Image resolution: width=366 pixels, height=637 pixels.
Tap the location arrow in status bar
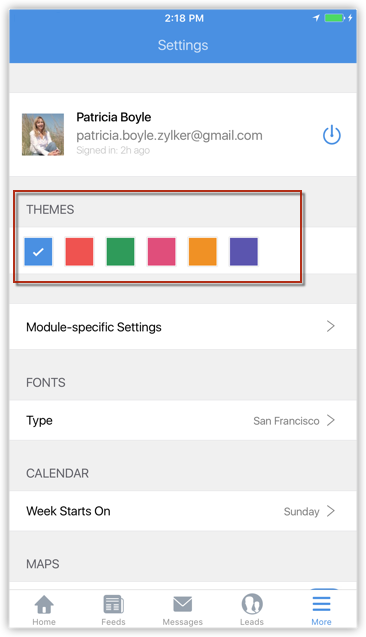pos(316,18)
